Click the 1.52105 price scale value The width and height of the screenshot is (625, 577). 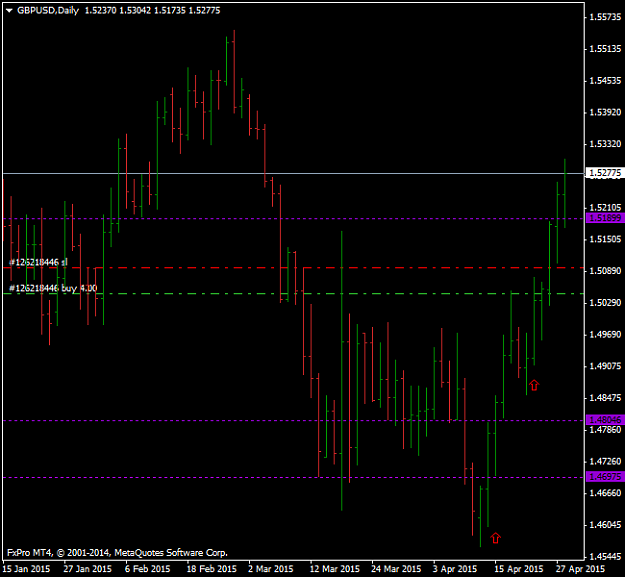point(605,207)
